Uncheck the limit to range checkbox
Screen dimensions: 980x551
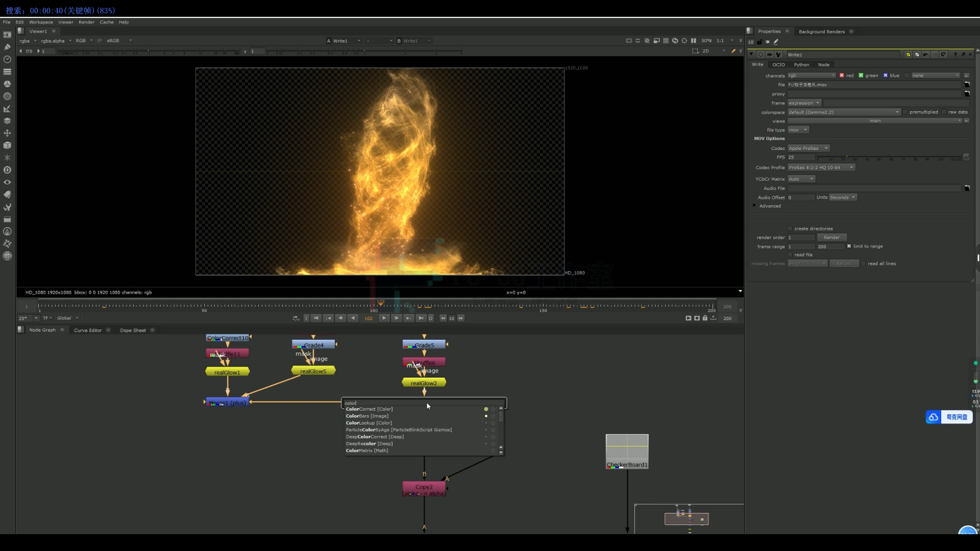tap(849, 246)
